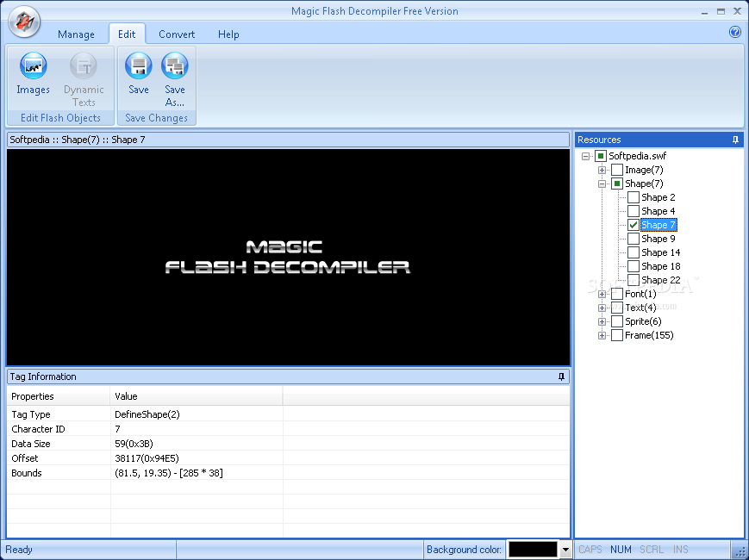
Task: Expand the Frame(155) tree node
Action: (602, 336)
